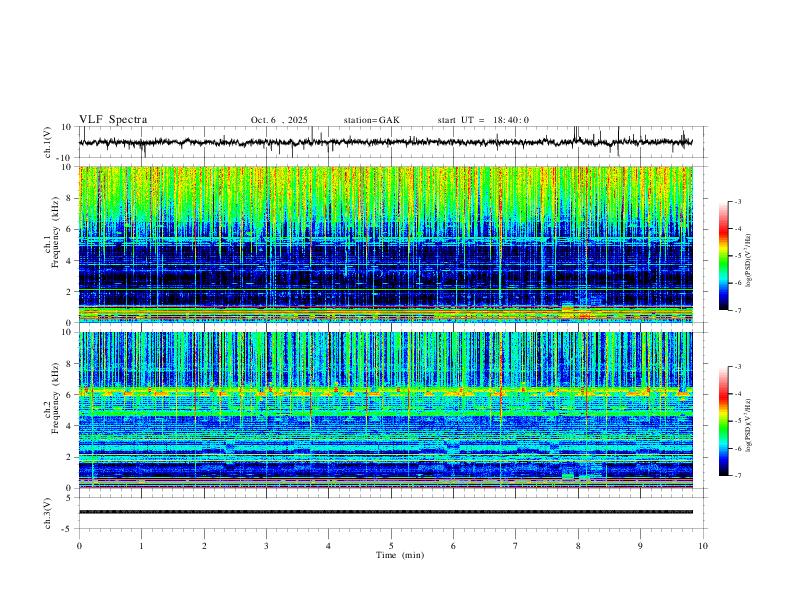
Task: Click the 'Time (min)' axis label
Action: coord(400,555)
